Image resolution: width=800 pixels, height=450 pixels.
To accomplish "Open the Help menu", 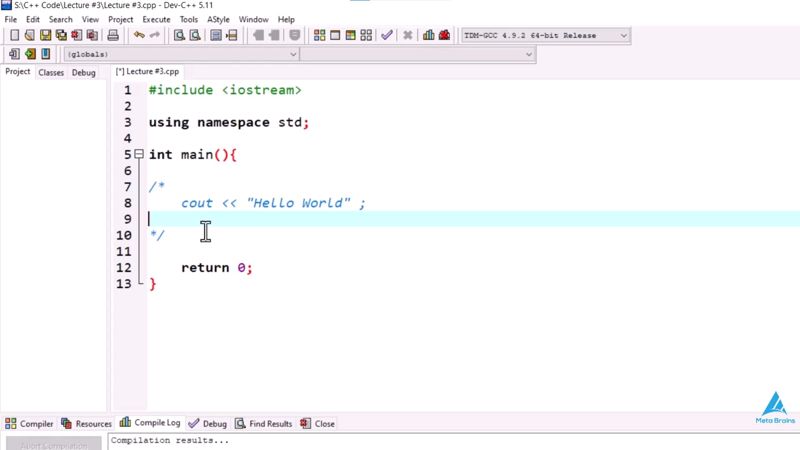I will tap(286, 19).
